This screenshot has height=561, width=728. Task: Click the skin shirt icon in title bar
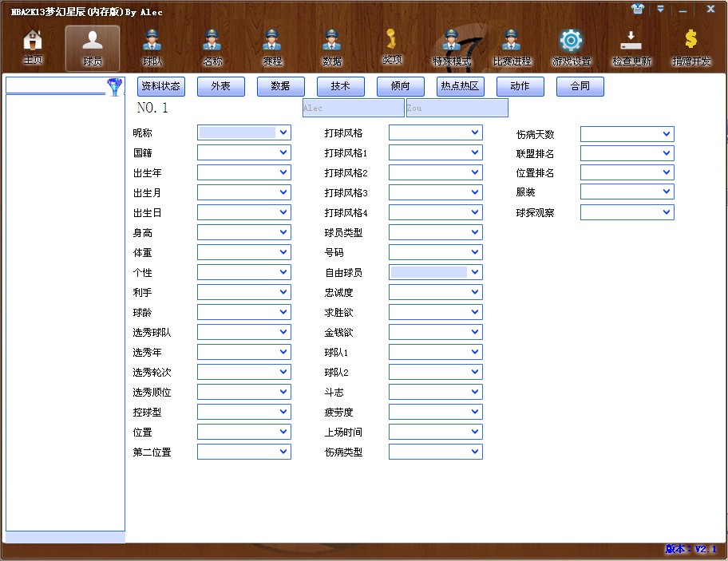pyautogui.click(x=638, y=9)
